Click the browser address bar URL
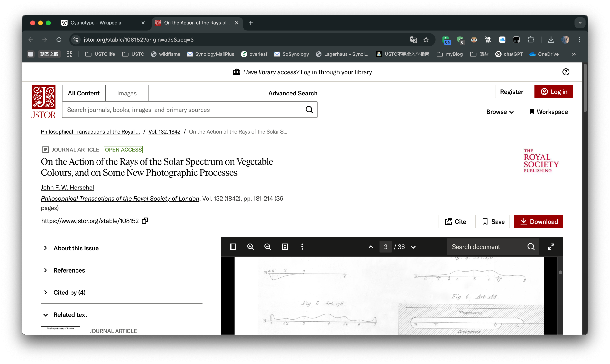 pyautogui.click(x=138, y=40)
